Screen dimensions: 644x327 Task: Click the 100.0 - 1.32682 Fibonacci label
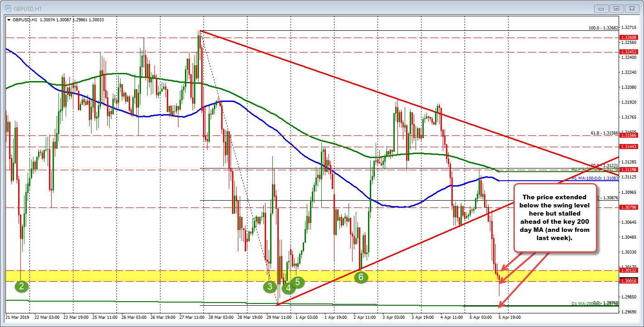[603, 28]
